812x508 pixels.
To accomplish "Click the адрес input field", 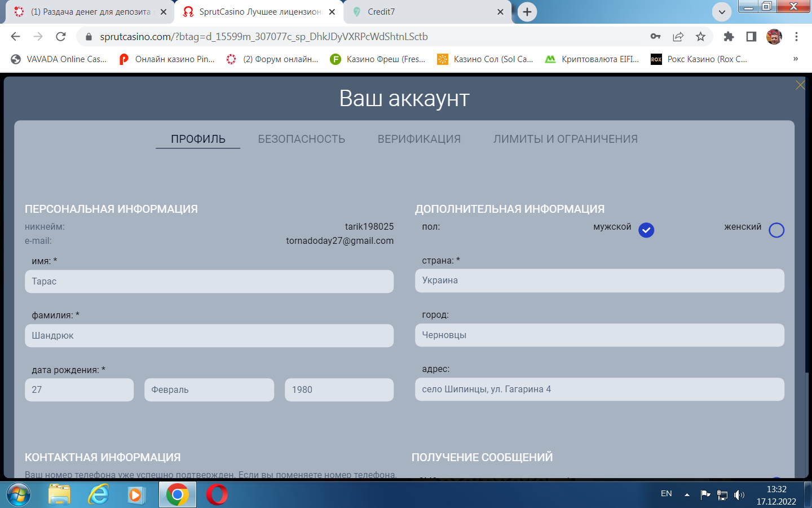I will coord(599,389).
